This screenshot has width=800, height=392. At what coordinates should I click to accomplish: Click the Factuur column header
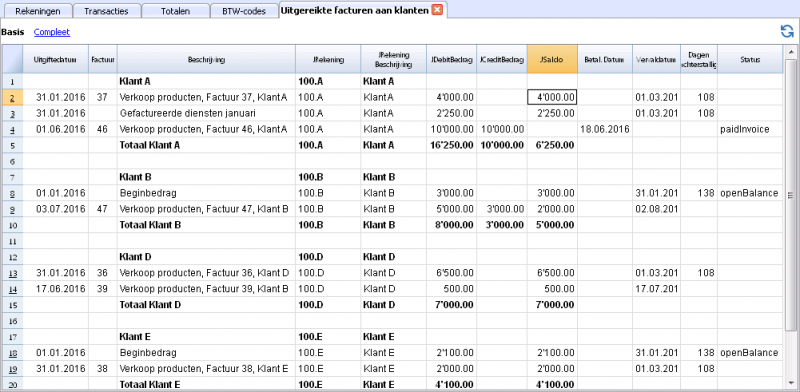[103, 59]
